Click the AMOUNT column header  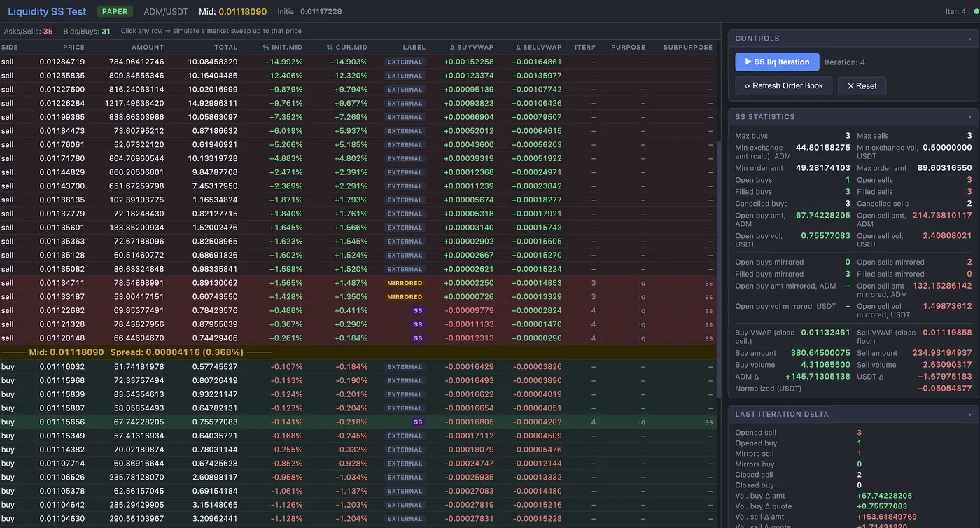[148, 47]
